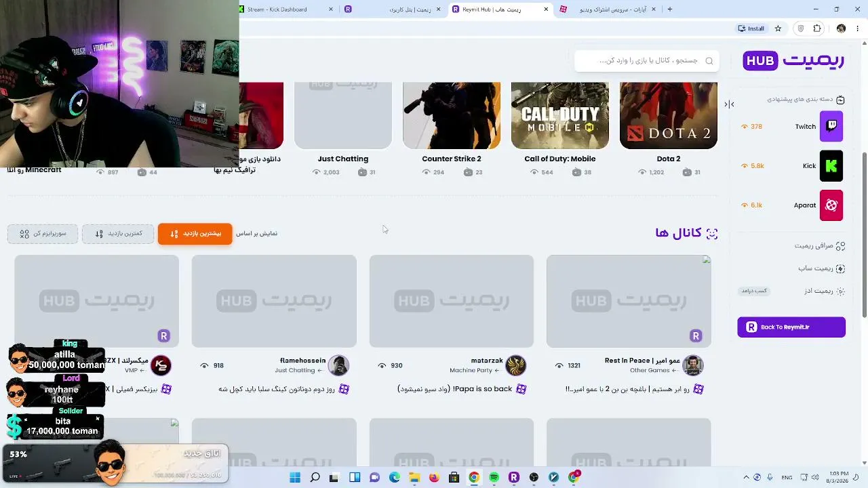Image resolution: width=868 pixels, height=488 pixels.
Task: Launch Spotify from the taskbar
Action: [x=494, y=478]
